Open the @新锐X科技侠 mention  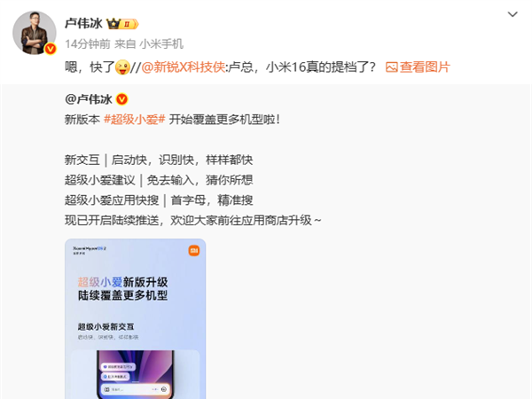[x=184, y=67]
